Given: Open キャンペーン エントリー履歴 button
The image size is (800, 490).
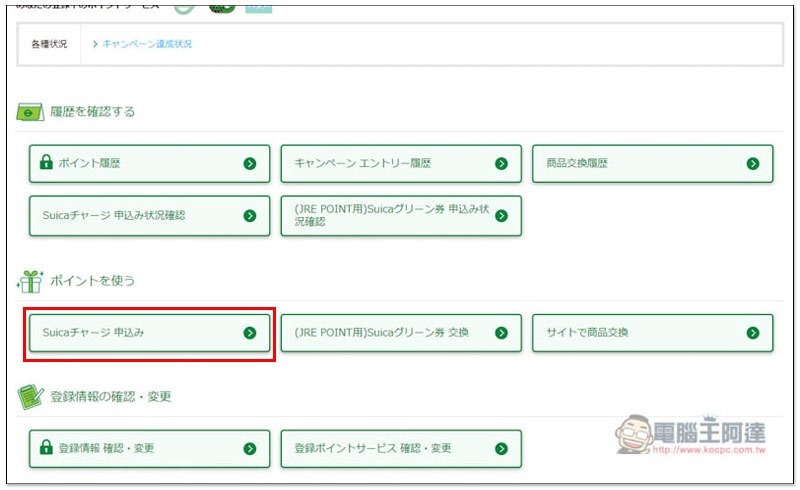Looking at the screenshot, I should (401, 163).
